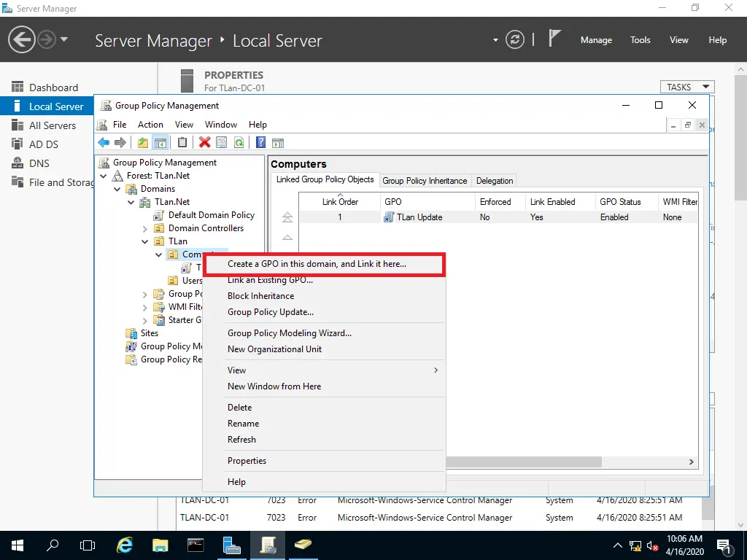The width and height of the screenshot is (747, 560).
Task: Open Task View on the taskbar
Action: tap(88, 545)
